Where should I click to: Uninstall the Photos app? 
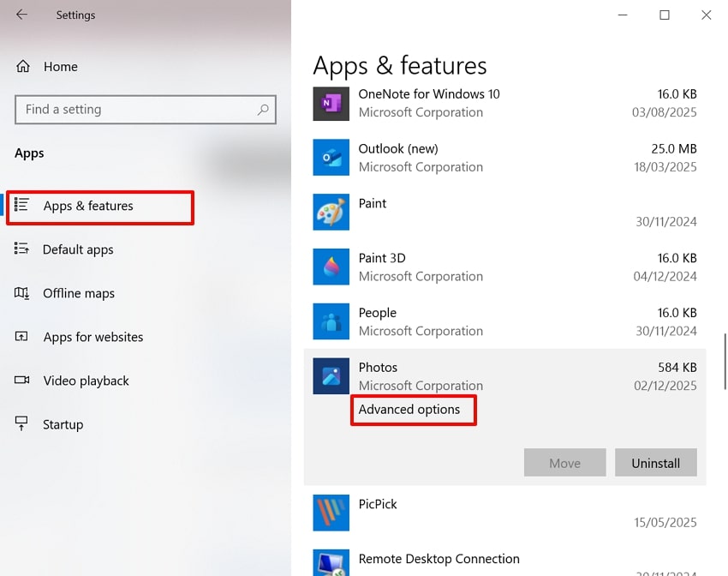tap(655, 462)
